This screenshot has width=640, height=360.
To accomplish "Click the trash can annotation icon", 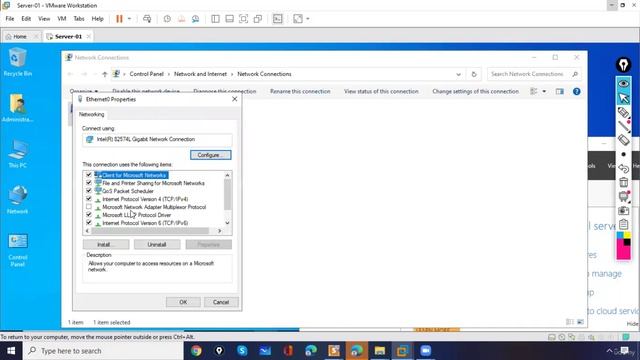I will coord(623,182).
